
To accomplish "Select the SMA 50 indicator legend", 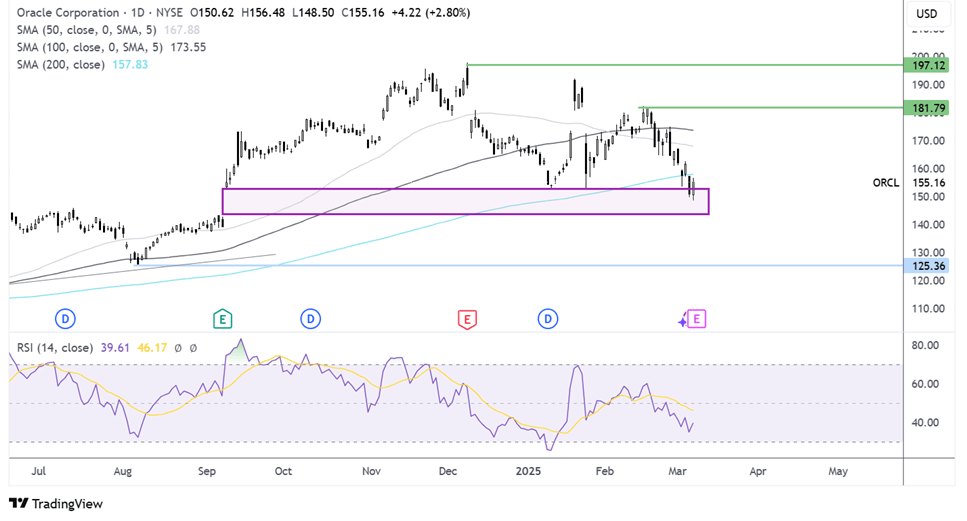I will (86, 30).
